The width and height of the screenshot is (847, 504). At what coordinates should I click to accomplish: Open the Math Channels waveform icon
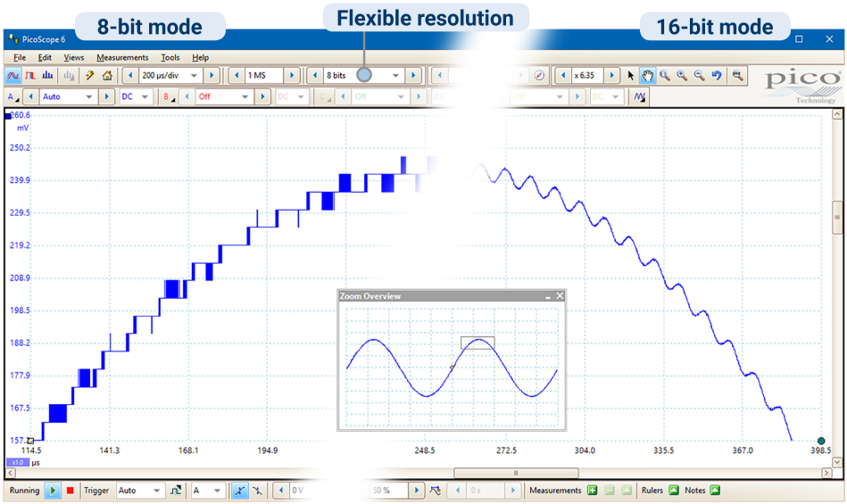tap(640, 96)
